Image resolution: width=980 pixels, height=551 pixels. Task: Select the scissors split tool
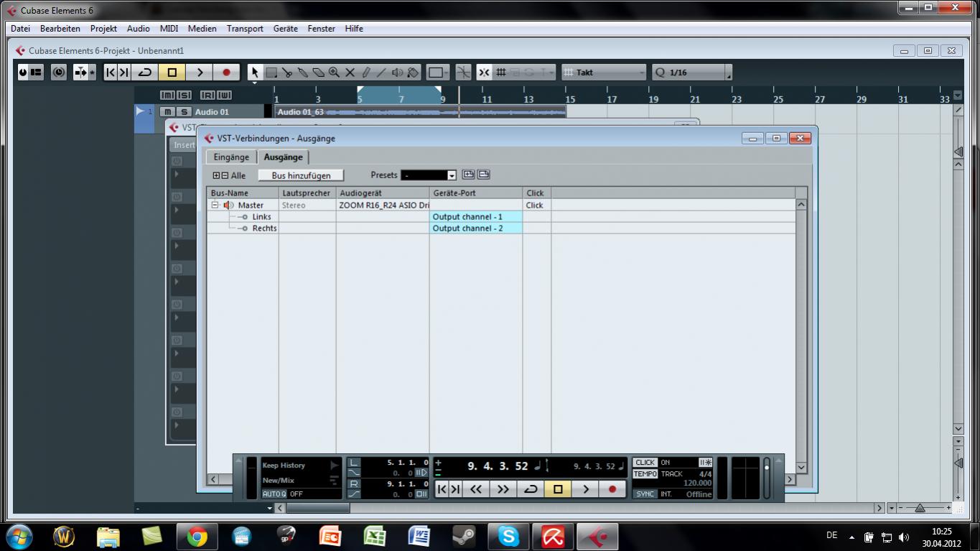pos(287,73)
